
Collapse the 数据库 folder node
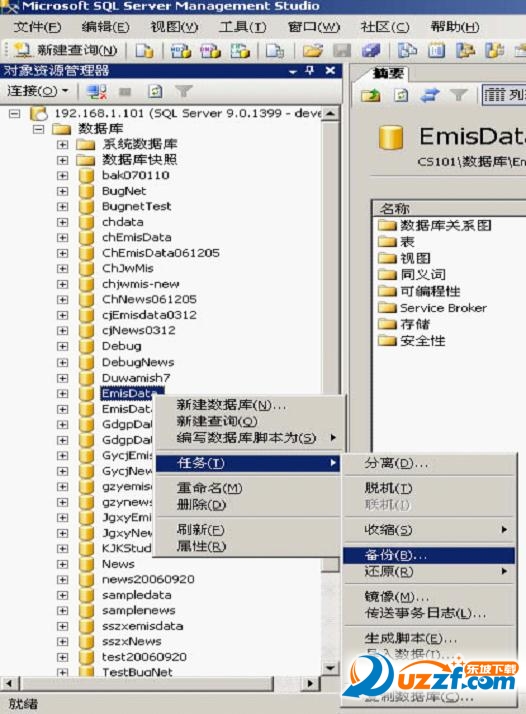[x=39, y=129]
